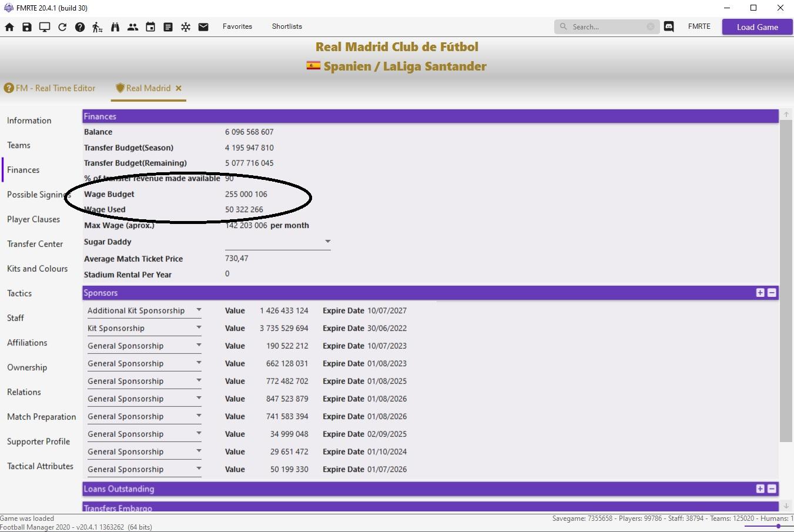Open the Discord chat icon
The image size is (794, 532).
(669, 26)
